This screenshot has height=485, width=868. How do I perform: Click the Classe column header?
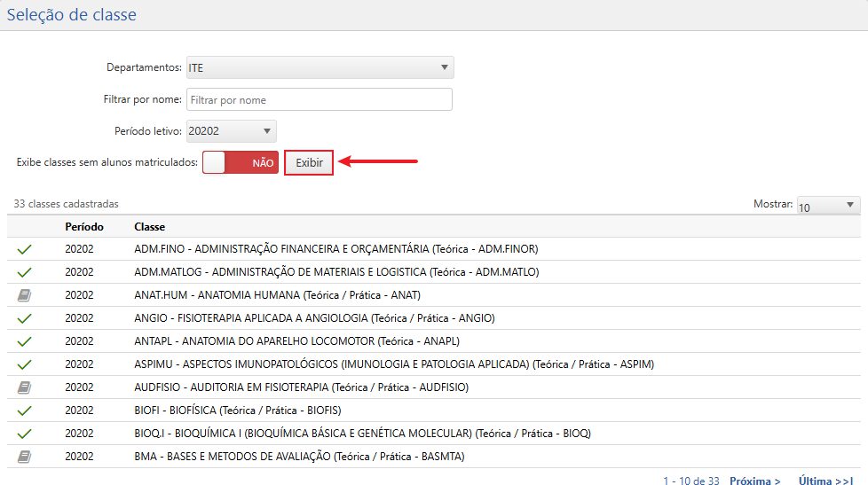(149, 227)
